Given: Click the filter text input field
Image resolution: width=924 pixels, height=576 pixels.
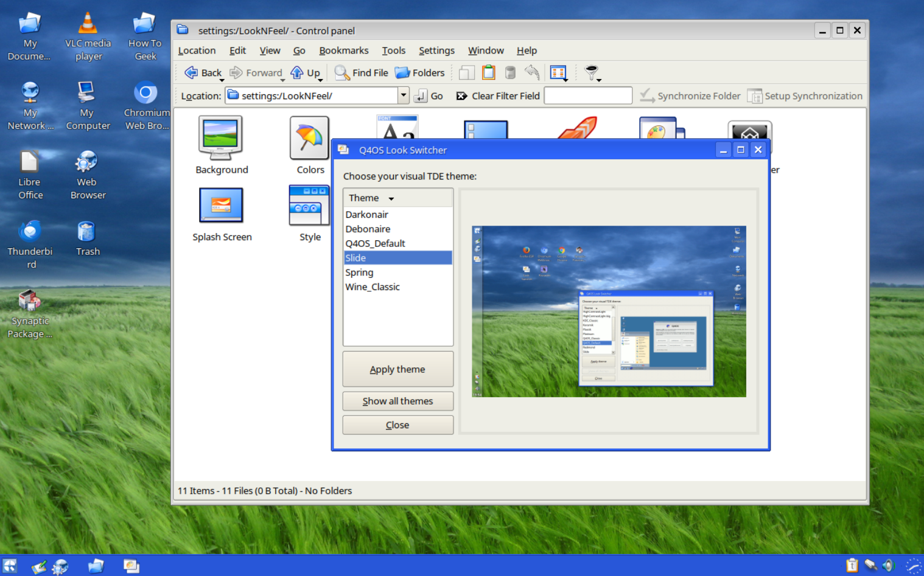Looking at the screenshot, I should coord(588,95).
